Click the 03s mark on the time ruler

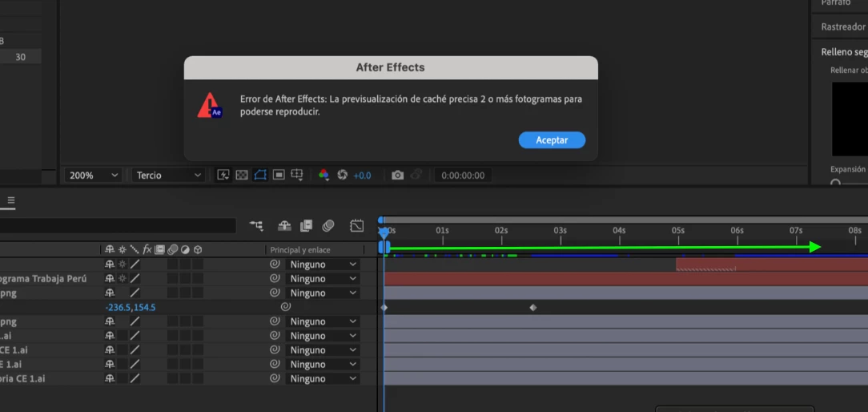click(560, 230)
